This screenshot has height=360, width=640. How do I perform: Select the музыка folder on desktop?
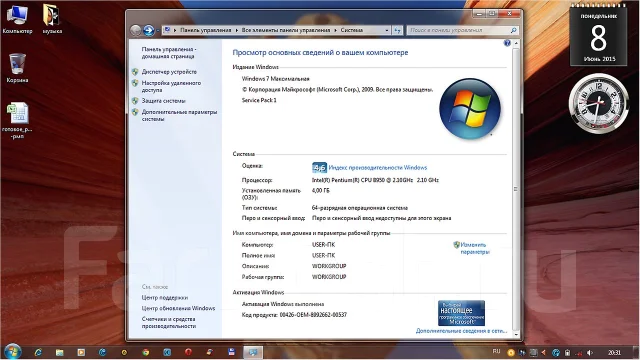pos(52,20)
